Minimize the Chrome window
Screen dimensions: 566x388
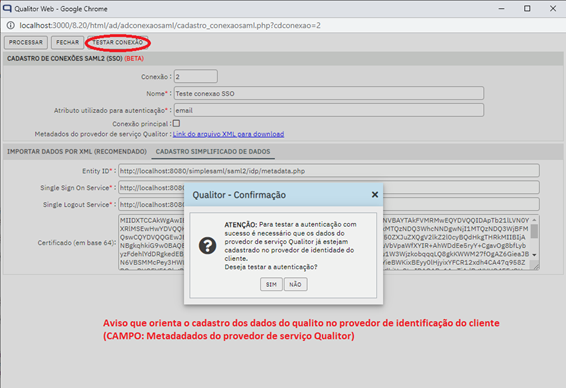(501, 8)
